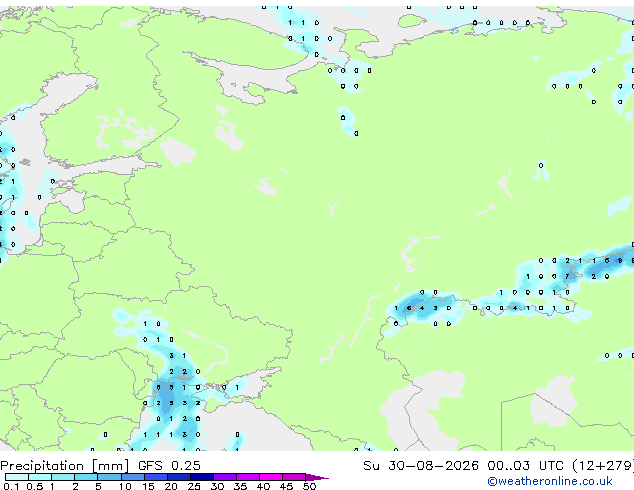This screenshot has height=490, width=634.
Task: Open the weatheronline.co.uk link
Action: 550,481
